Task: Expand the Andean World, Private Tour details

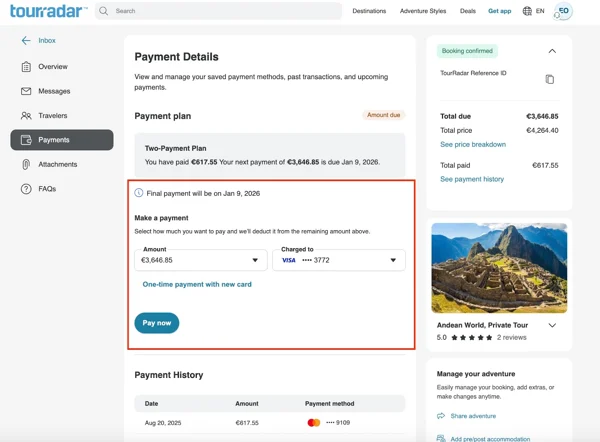Action: (552, 325)
